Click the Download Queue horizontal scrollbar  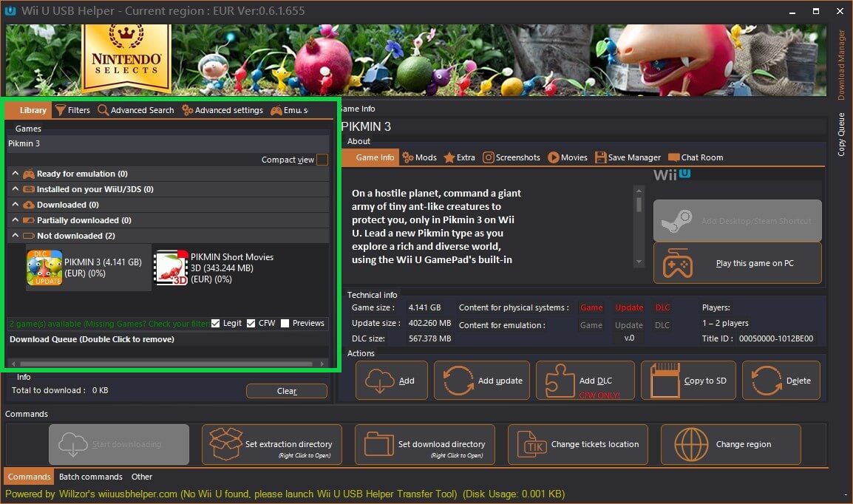point(166,364)
